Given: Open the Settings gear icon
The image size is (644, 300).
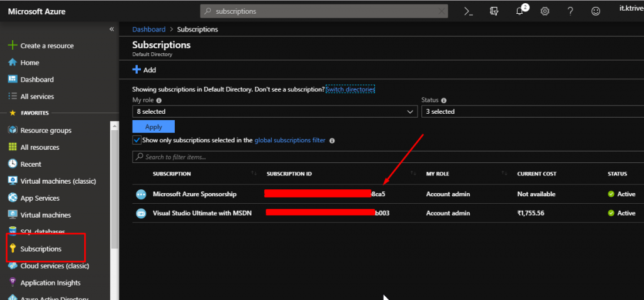Looking at the screenshot, I should [545, 11].
